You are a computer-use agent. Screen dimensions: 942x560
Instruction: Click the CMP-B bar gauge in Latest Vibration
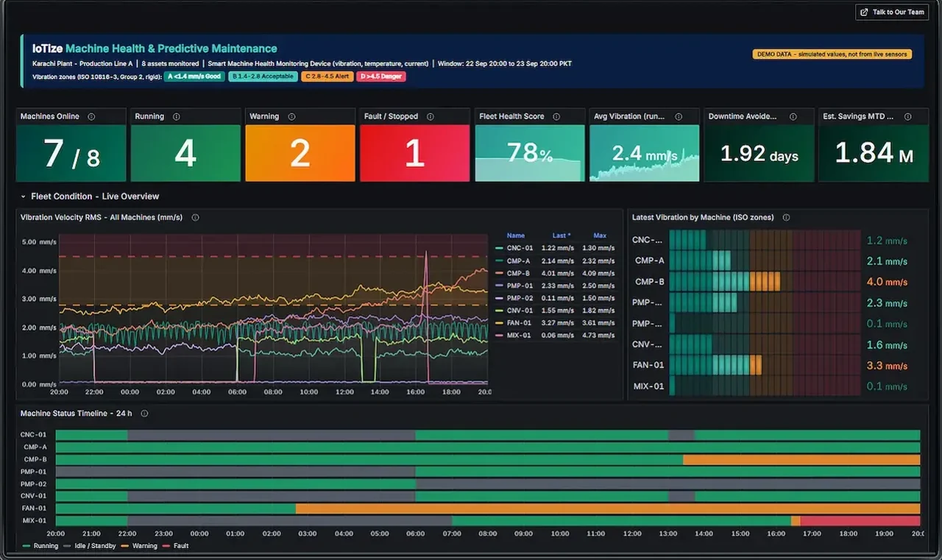coord(765,282)
